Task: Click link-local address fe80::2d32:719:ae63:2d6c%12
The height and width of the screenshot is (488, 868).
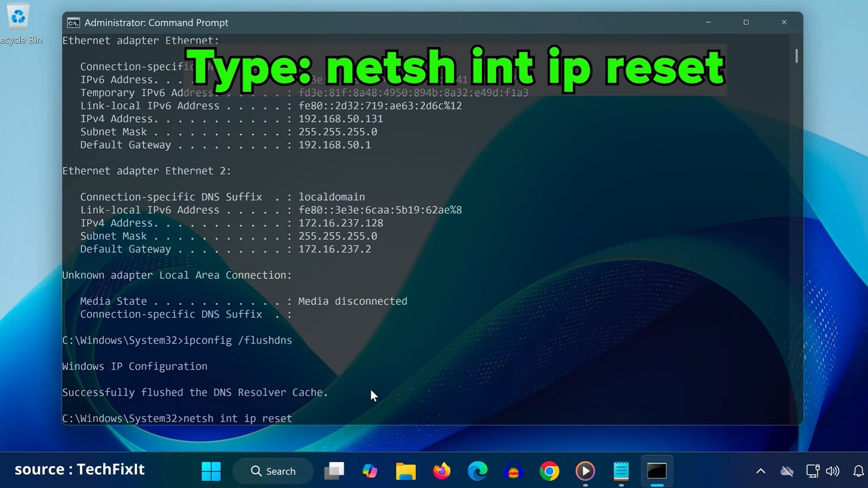Action: [x=380, y=106]
